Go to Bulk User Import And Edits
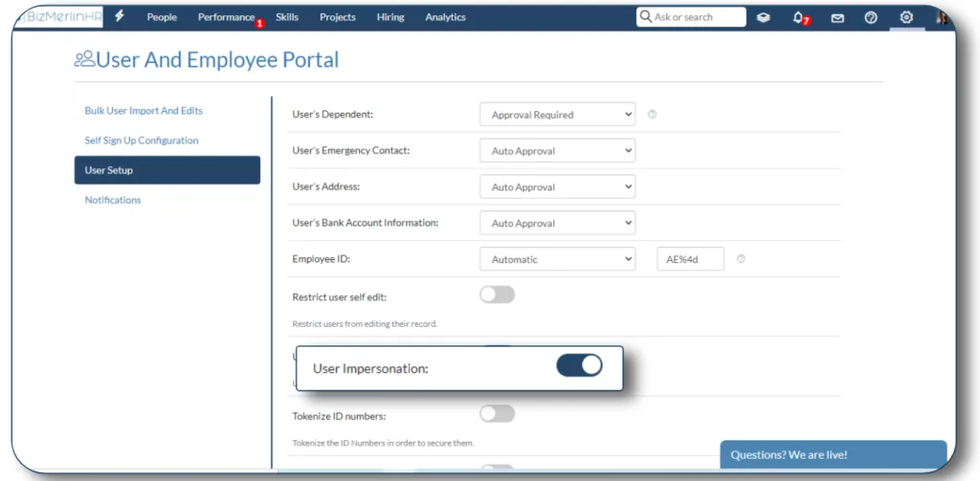The width and height of the screenshot is (980, 481). (144, 111)
